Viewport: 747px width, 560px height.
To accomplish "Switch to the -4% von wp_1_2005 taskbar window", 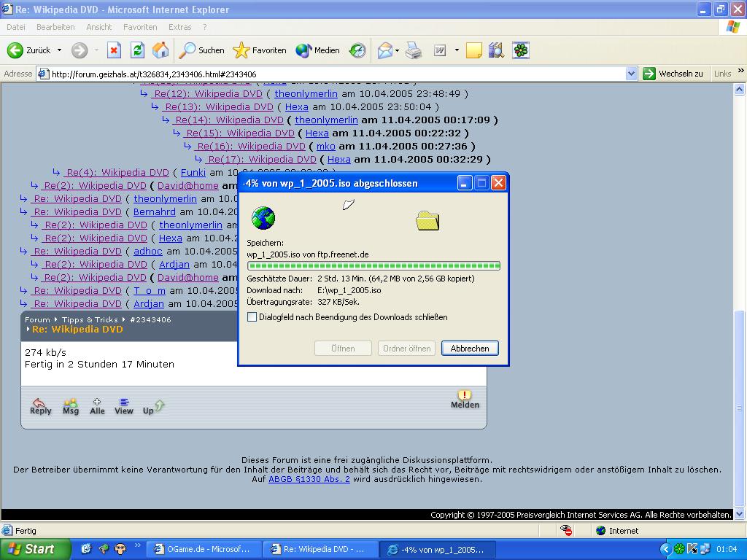I will (x=438, y=549).
